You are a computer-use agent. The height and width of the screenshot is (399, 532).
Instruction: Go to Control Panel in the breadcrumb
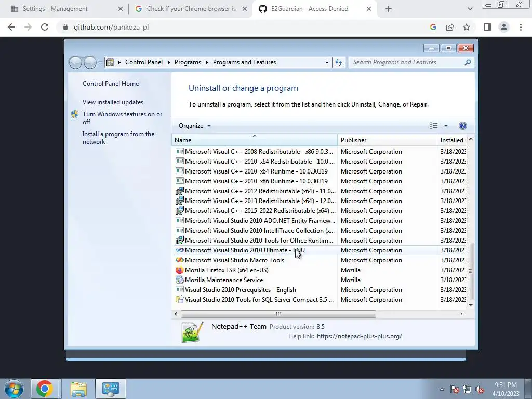(144, 62)
